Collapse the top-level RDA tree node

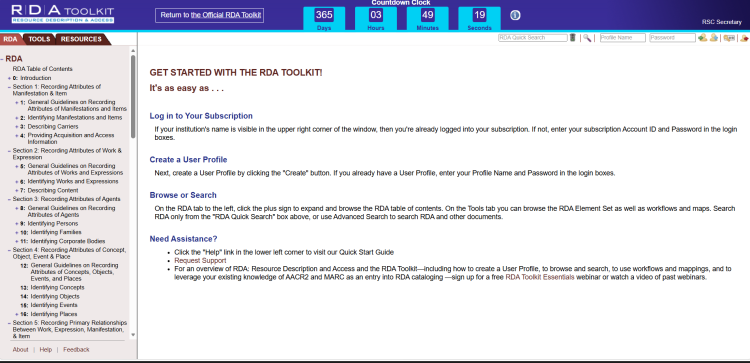coord(2,59)
